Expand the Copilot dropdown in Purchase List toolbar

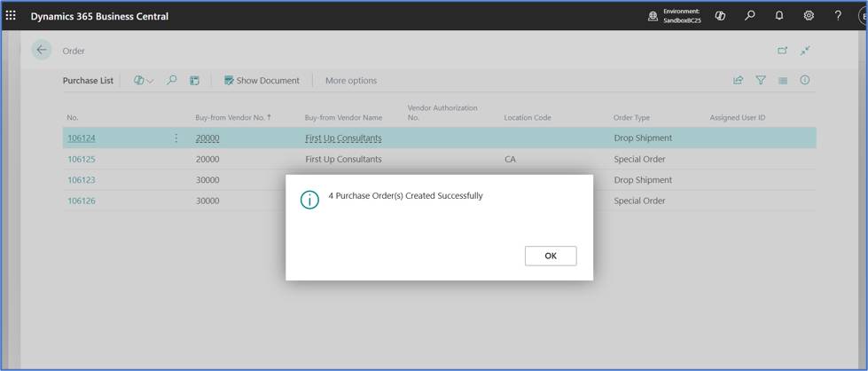144,81
